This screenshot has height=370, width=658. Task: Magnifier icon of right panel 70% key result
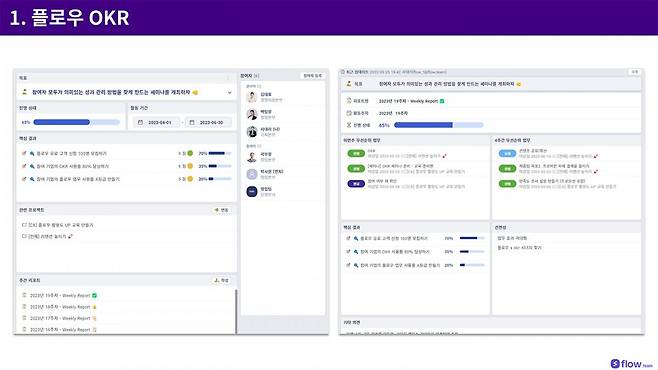point(356,239)
